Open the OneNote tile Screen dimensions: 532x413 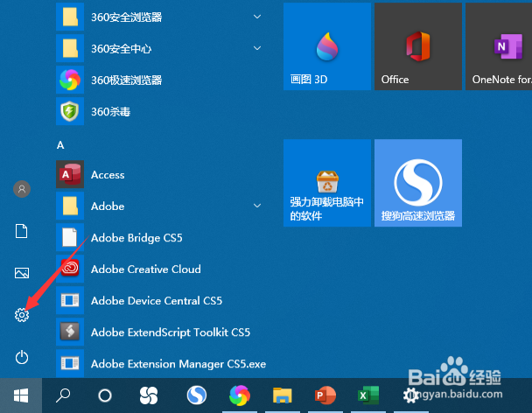tap(499, 46)
